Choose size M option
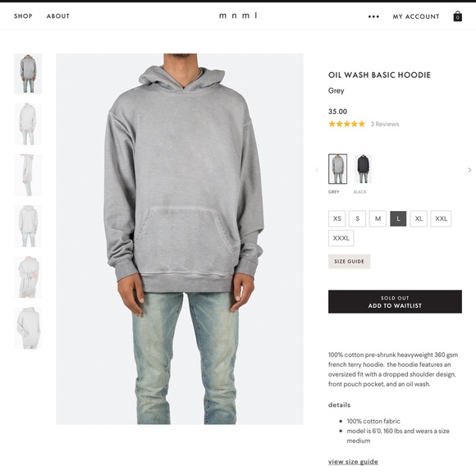This screenshot has height=476, width=476. pos(378,218)
